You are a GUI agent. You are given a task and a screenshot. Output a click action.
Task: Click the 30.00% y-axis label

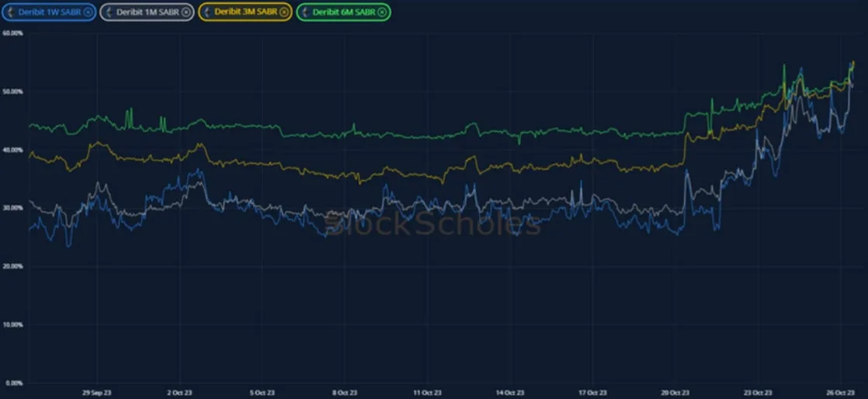point(12,208)
